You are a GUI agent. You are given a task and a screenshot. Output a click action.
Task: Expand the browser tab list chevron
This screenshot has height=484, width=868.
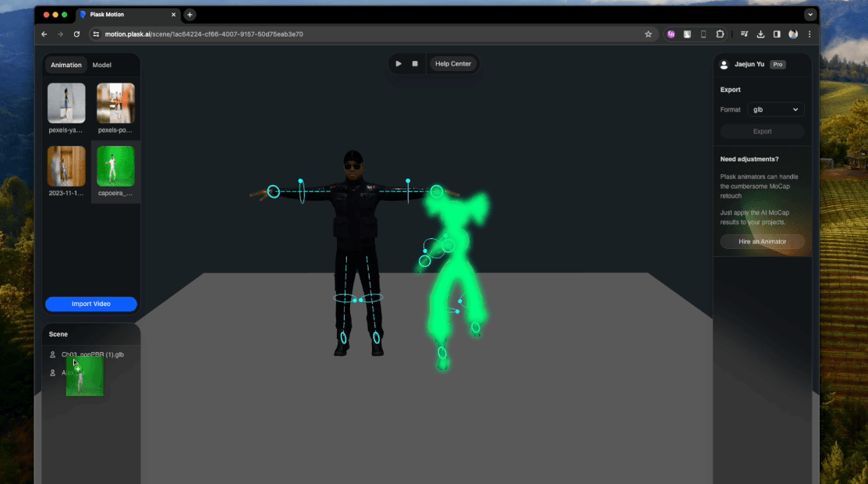(810, 14)
